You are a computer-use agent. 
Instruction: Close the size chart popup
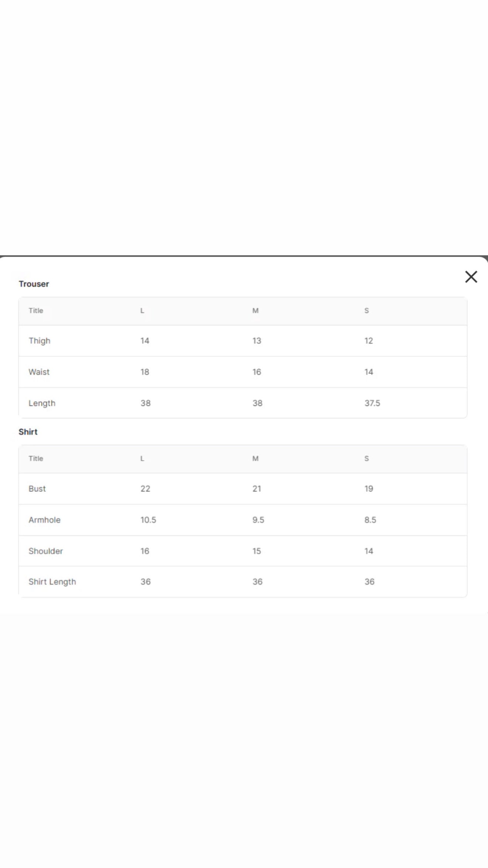tap(471, 277)
